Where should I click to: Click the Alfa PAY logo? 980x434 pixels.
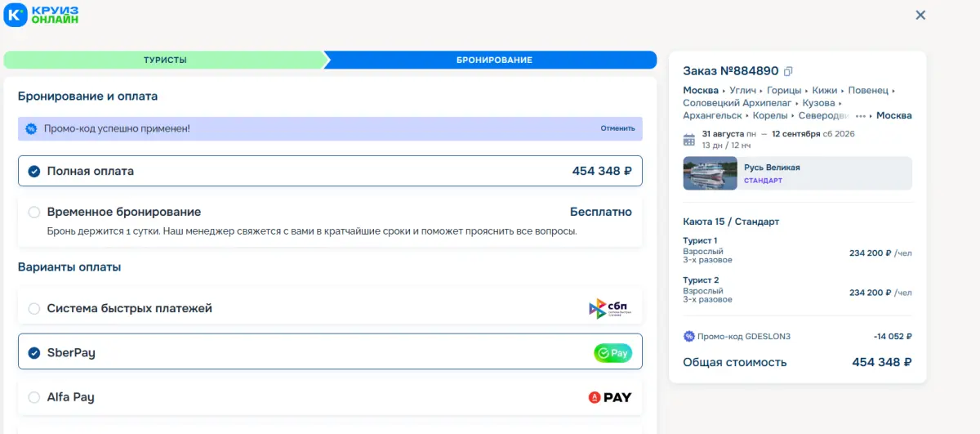coord(610,397)
